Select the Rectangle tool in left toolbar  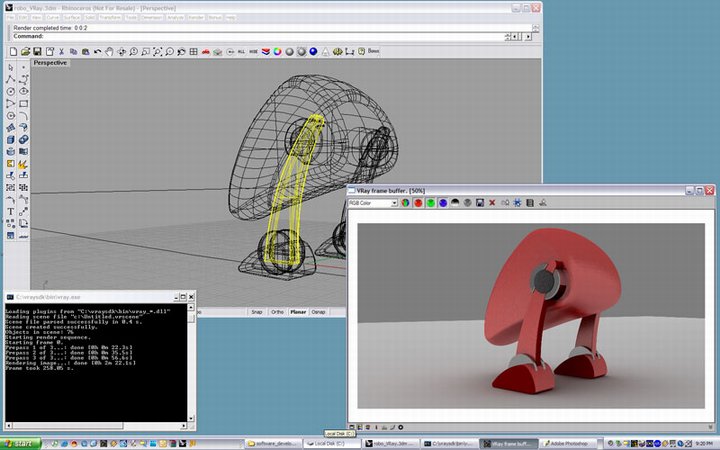tap(23, 104)
